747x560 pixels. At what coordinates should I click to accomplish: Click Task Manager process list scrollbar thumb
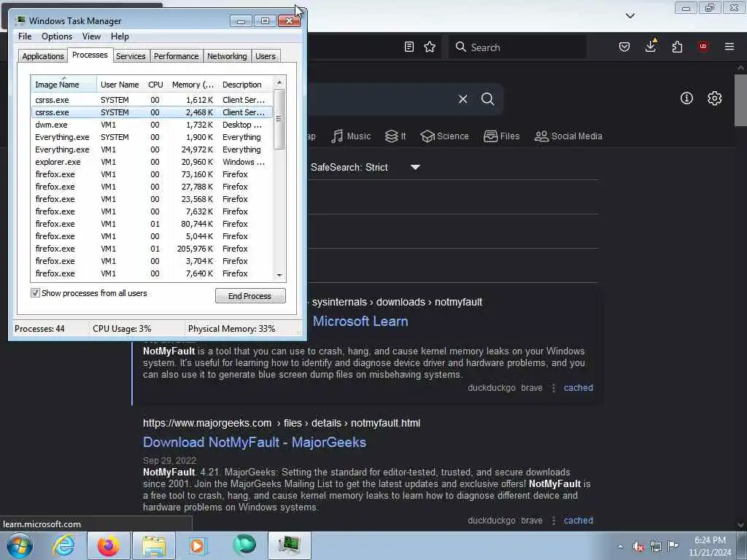(279, 119)
